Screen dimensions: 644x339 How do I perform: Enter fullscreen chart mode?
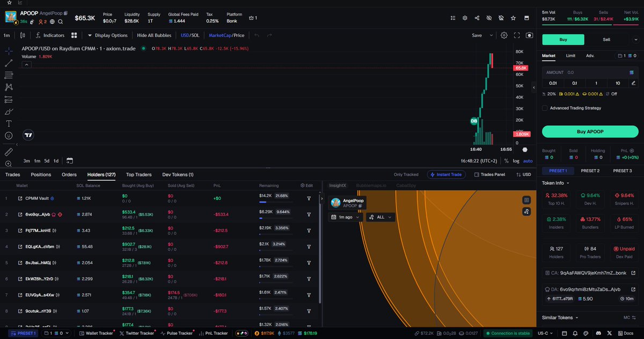517,35
